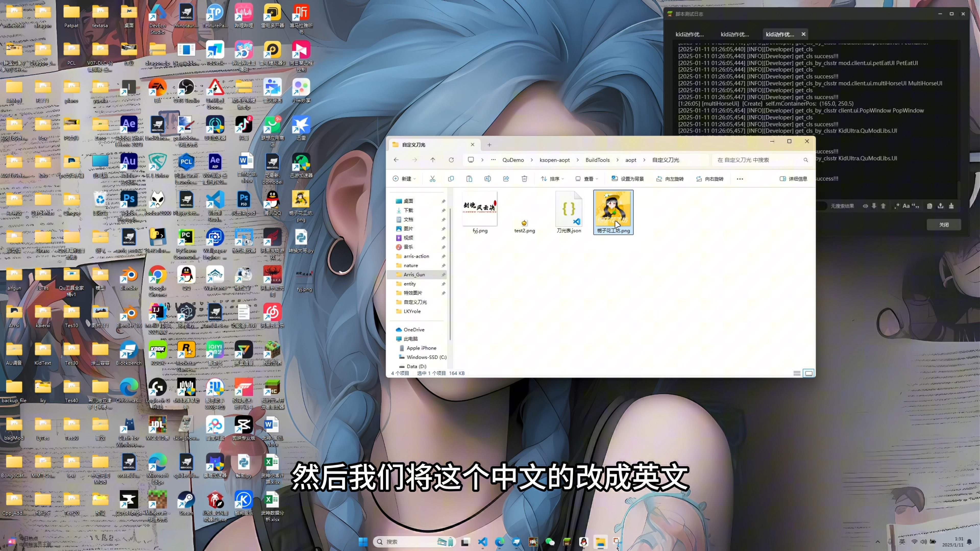
Task: Click the Copy icon in Explorer toolbar
Action: point(451,179)
